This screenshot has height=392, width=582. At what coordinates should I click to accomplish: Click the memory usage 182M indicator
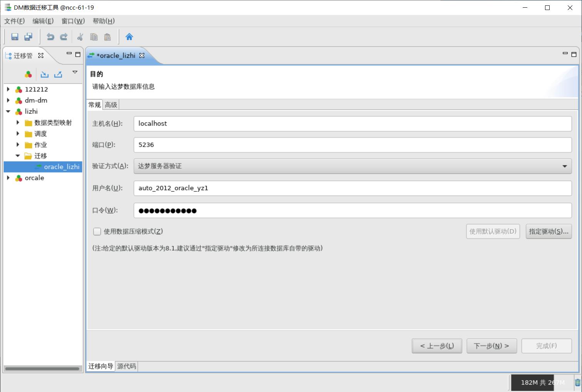click(543, 383)
